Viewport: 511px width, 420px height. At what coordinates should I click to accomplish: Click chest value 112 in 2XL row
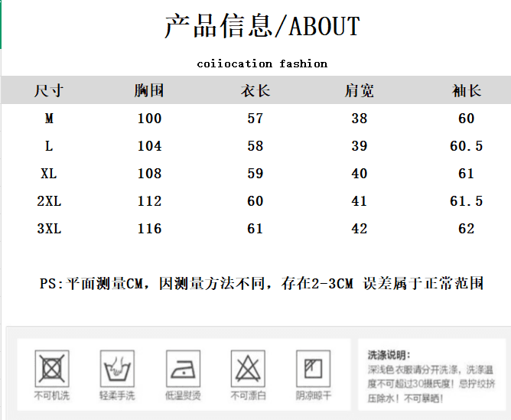pyautogui.click(x=149, y=201)
